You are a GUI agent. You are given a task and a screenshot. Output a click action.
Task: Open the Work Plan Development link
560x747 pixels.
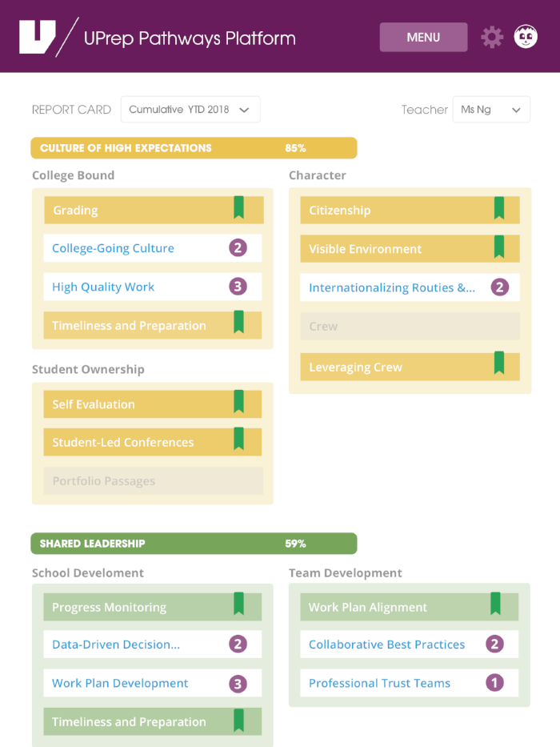(x=120, y=684)
